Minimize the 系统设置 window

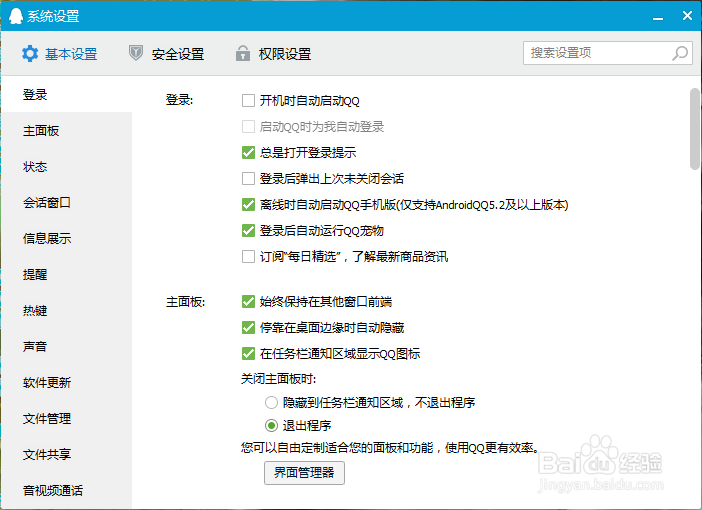point(658,17)
